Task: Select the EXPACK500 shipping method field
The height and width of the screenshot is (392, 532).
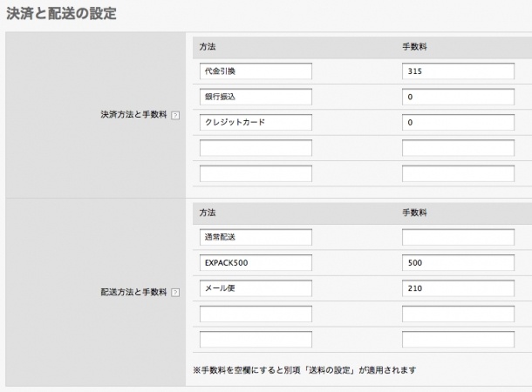Action: pyautogui.click(x=256, y=263)
